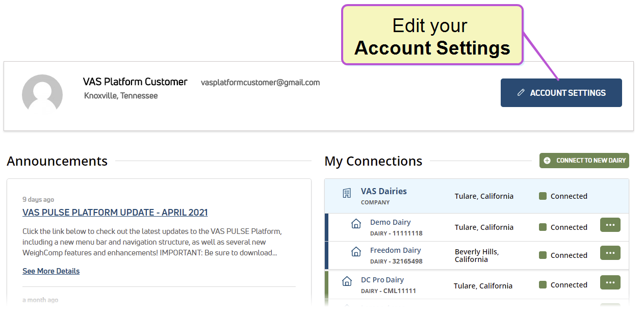Click the pencil icon in Account Settings
The image size is (644, 316).
pyautogui.click(x=521, y=93)
